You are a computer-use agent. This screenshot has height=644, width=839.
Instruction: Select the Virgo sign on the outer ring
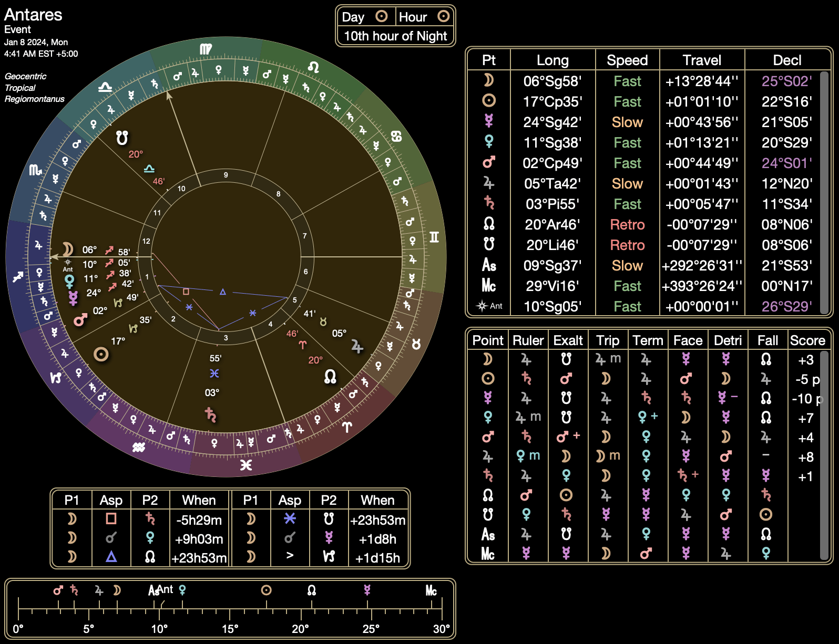(x=206, y=49)
